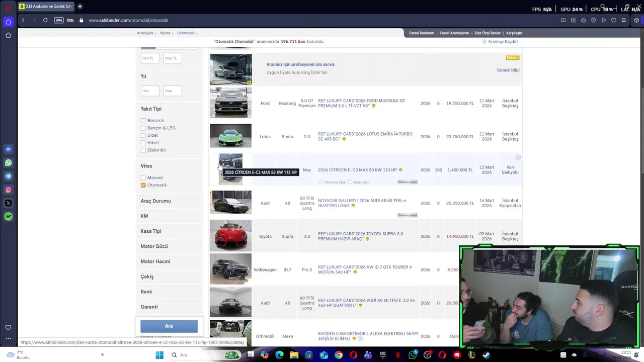Open Detaylı bilgi ad link
The image size is (644, 362).
[x=508, y=70]
